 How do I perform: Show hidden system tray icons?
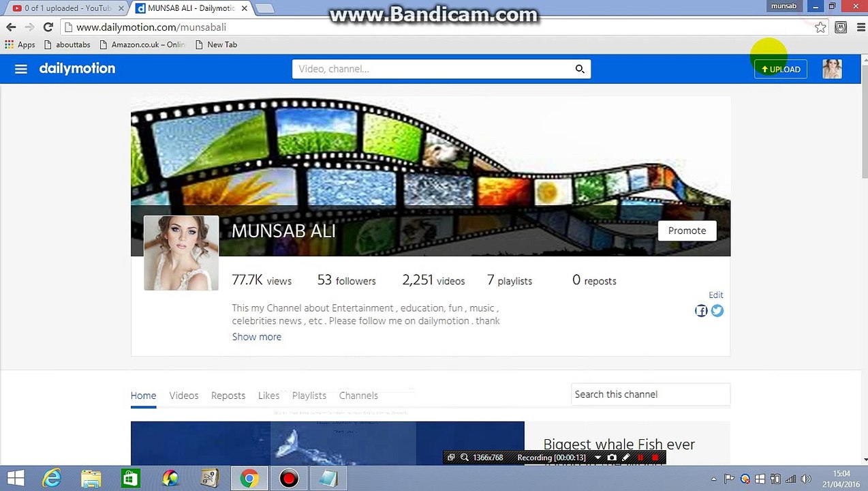[713, 479]
